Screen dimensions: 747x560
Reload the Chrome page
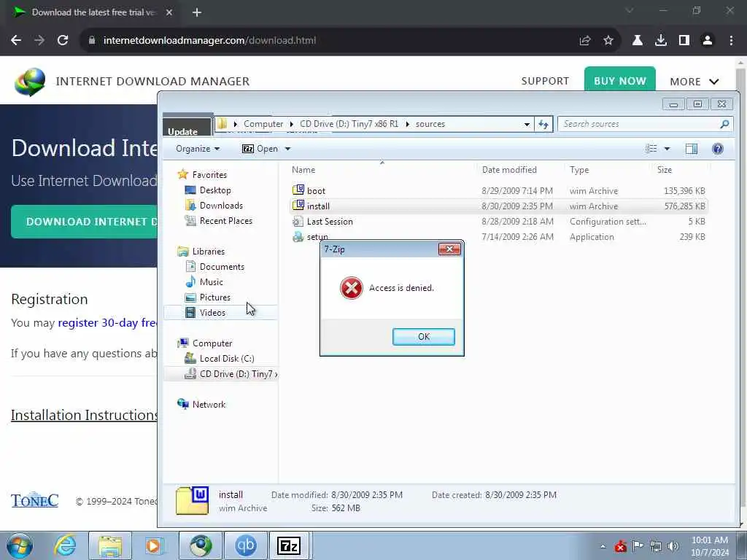[x=63, y=41]
